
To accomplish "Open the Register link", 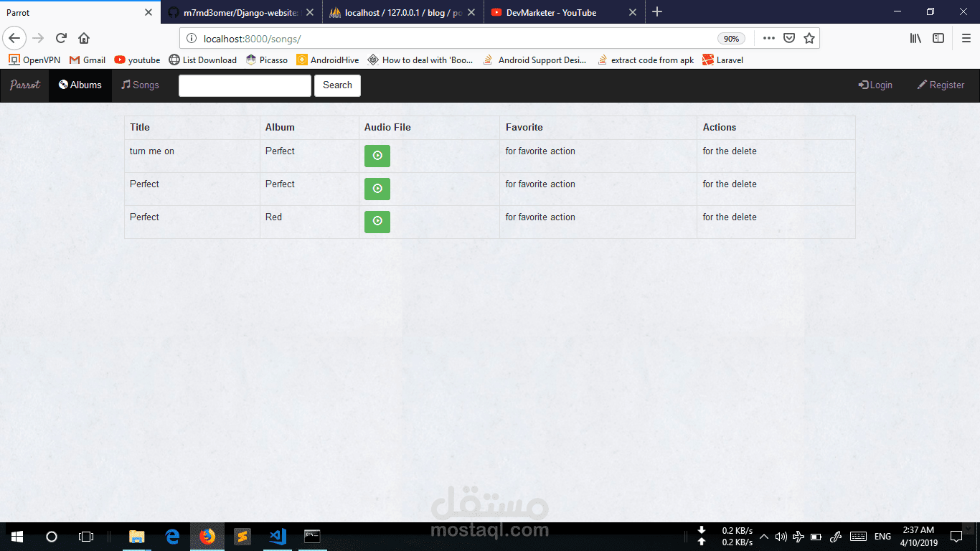I will click(941, 85).
